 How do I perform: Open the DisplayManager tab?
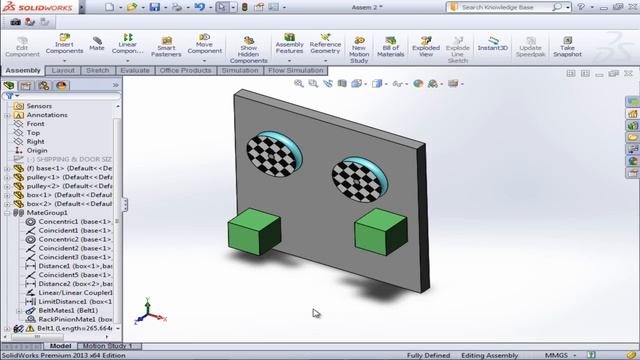coord(61,85)
